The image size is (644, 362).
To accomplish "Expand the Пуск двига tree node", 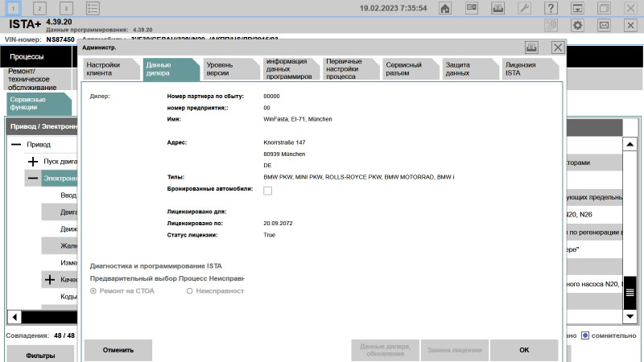I will pos(33,162).
